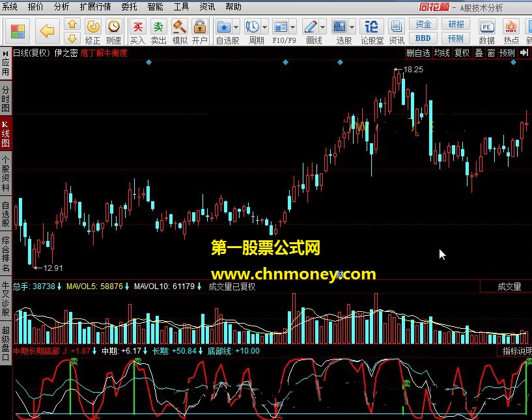The image size is (532, 420).
Task: Open the 分析 menu
Action: coord(61,7)
